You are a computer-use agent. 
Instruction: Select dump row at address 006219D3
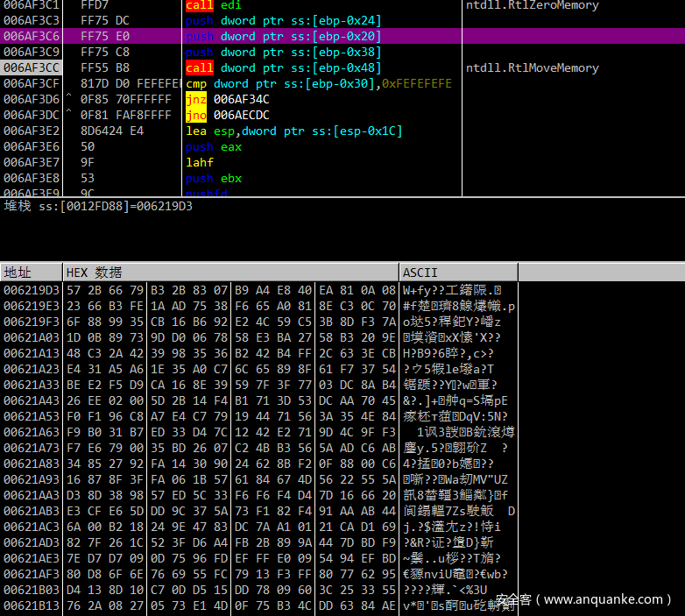(32, 289)
